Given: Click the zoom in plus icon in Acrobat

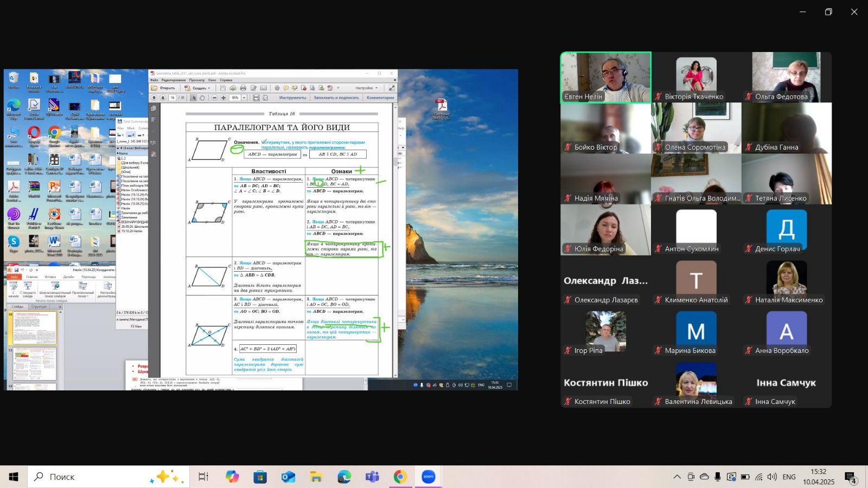Looking at the screenshot, I should [x=224, y=98].
